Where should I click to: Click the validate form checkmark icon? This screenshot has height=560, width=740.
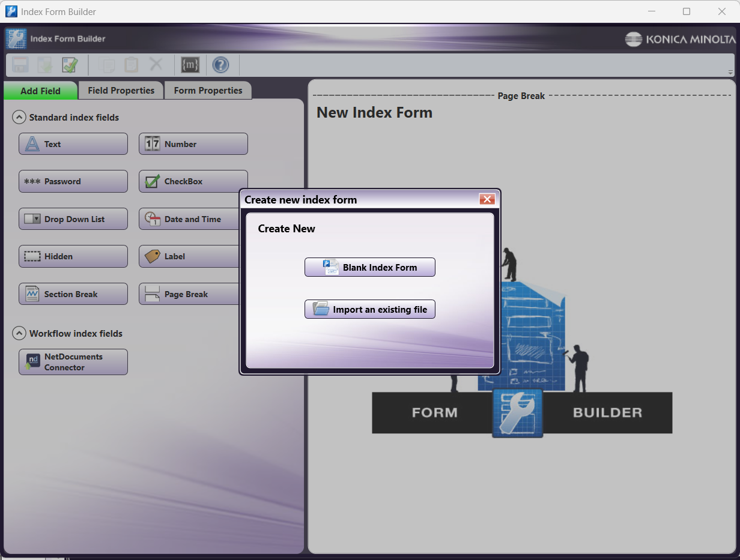(70, 65)
